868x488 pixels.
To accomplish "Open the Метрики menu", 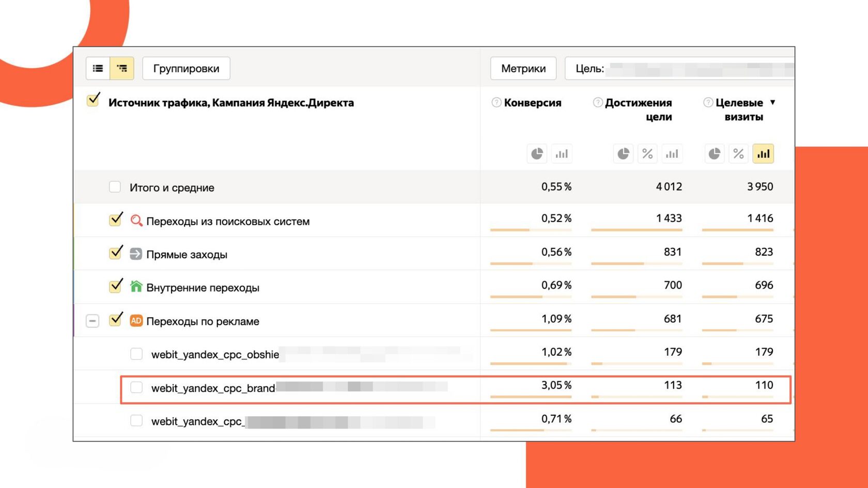I will pyautogui.click(x=523, y=69).
